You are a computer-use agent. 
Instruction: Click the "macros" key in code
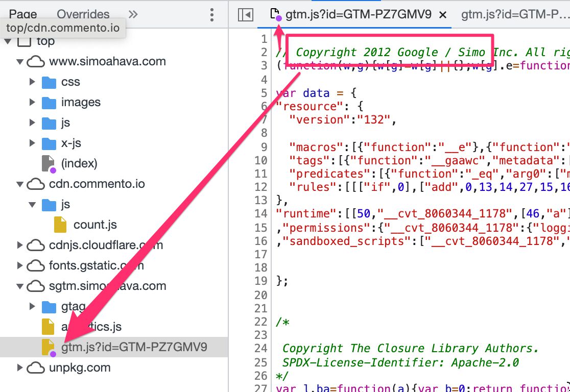coord(316,147)
